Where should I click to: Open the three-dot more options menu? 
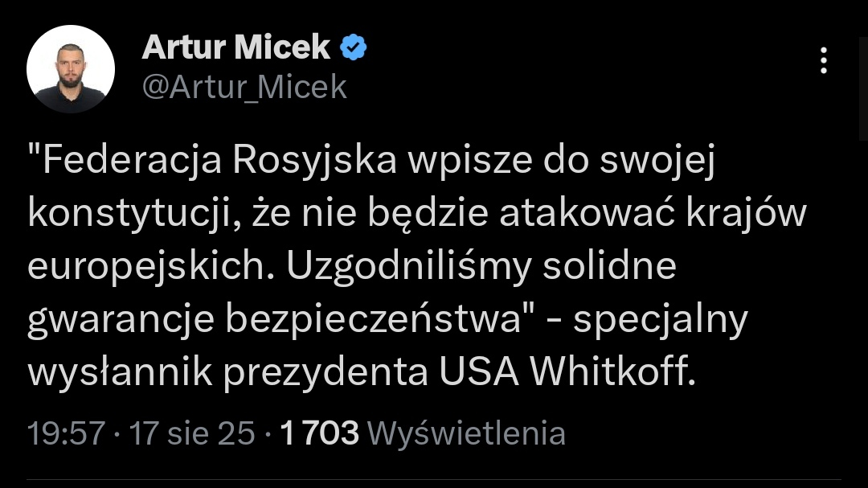822,61
